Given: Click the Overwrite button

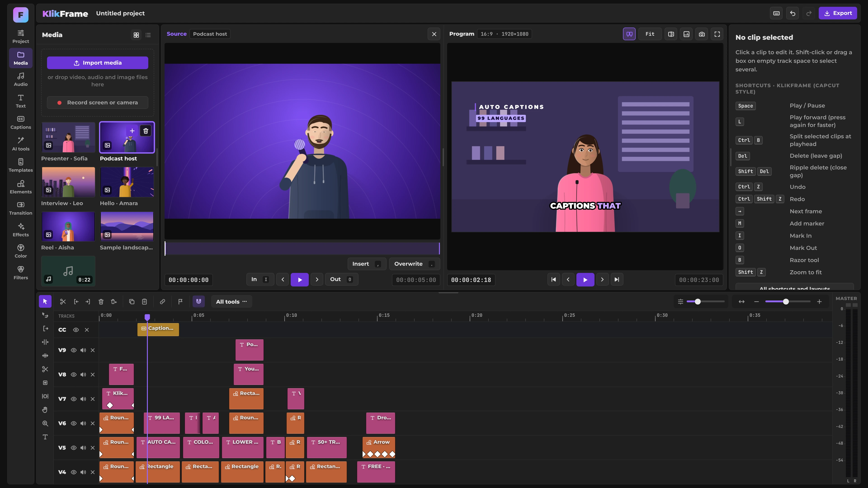Looking at the screenshot, I should pyautogui.click(x=415, y=264).
